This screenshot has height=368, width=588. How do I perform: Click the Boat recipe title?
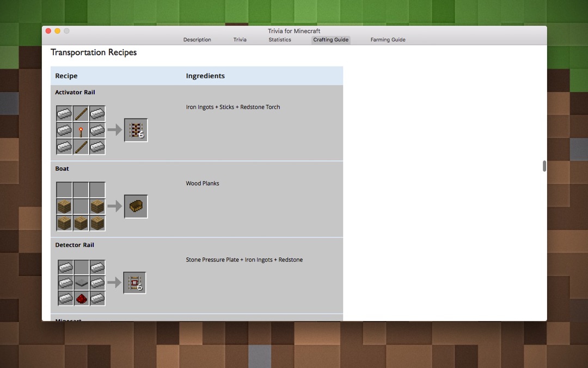(62, 168)
